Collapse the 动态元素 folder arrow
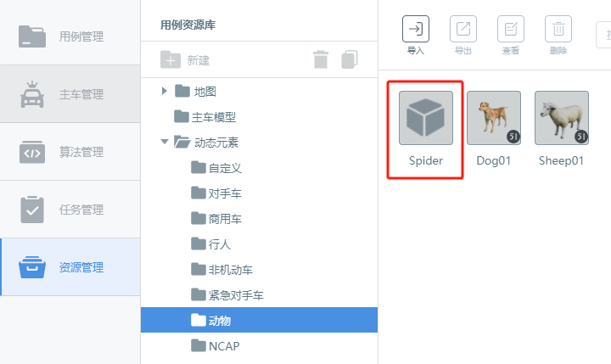611x364 pixels. pos(165,142)
